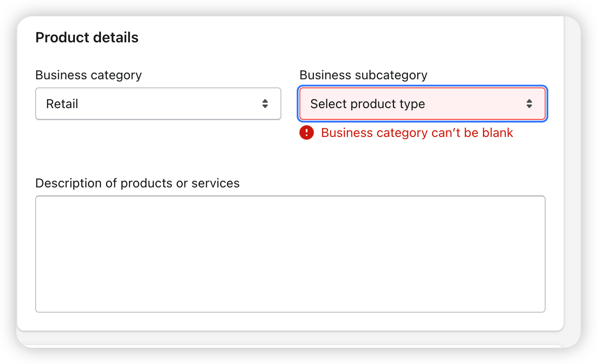Click the exclamation mark in the error badge
Viewport: 597px width, 364px height.
[x=306, y=132]
